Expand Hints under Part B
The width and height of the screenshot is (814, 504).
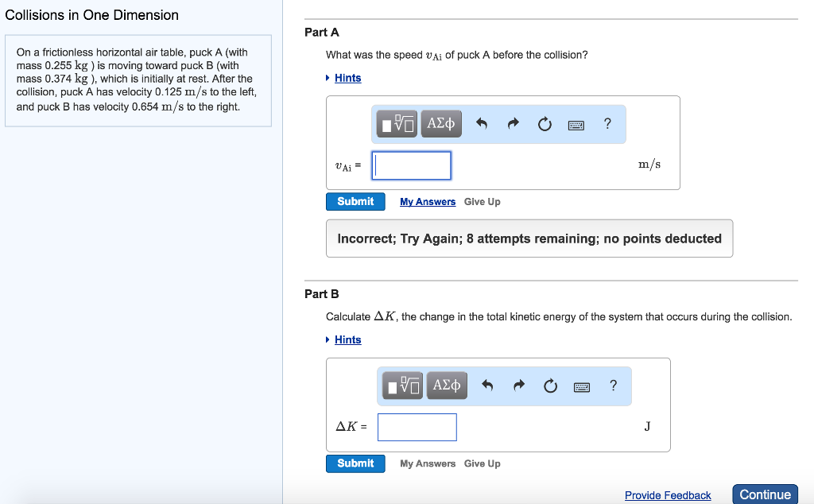(347, 339)
